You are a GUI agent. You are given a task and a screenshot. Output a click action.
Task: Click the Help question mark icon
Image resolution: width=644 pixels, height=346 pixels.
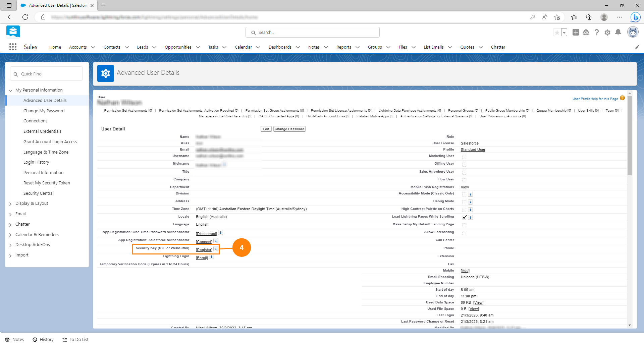click(596, 33)
